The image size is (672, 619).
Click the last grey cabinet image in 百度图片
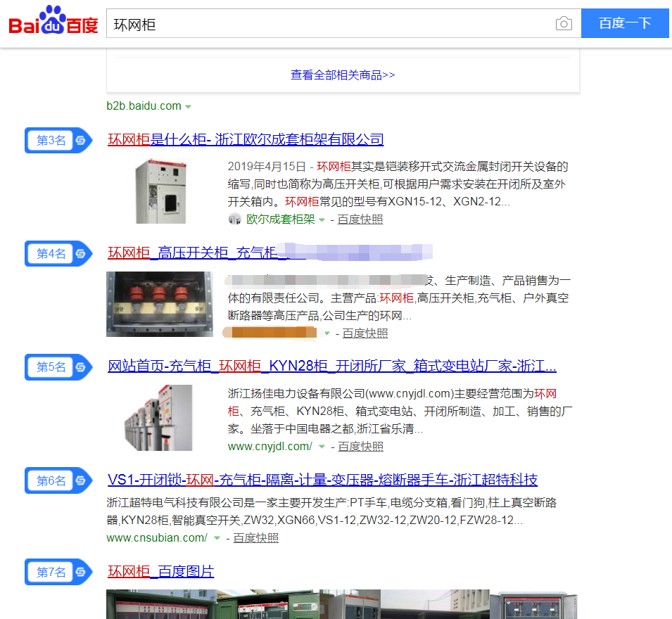533,604
